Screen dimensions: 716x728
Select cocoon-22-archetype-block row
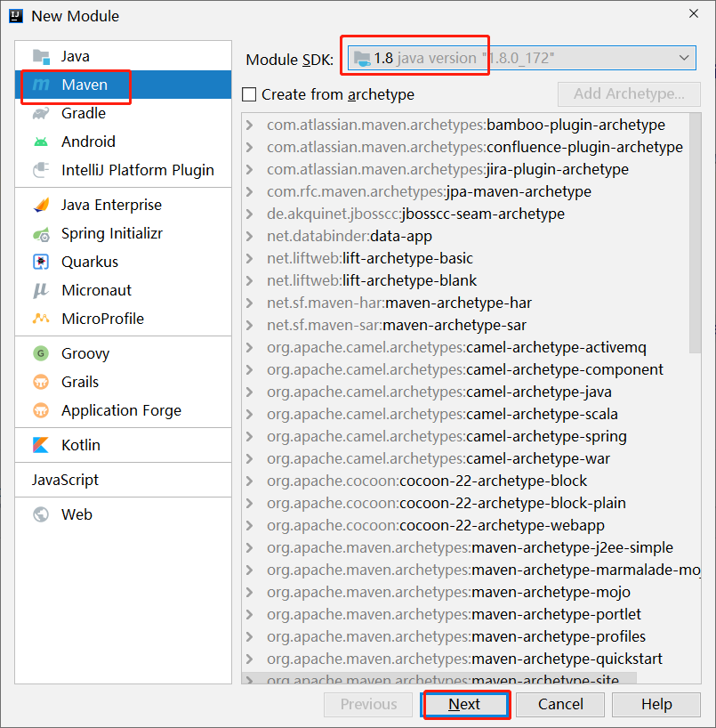pos(465,481)
